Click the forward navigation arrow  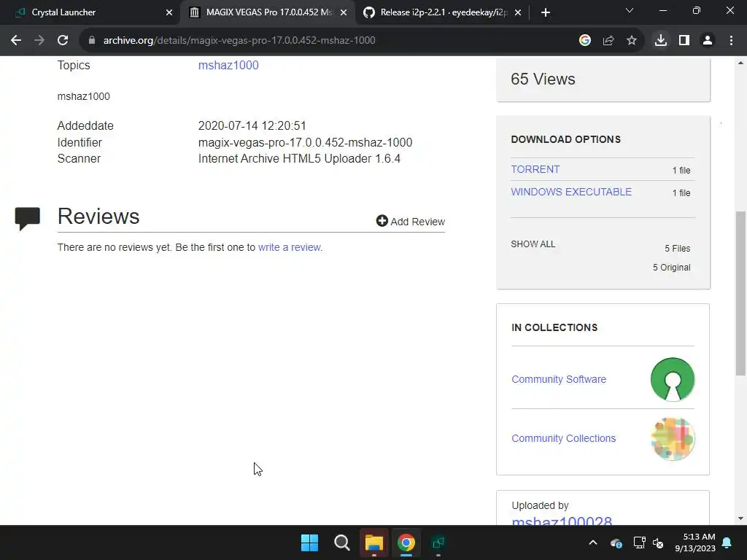coord(39,41)
